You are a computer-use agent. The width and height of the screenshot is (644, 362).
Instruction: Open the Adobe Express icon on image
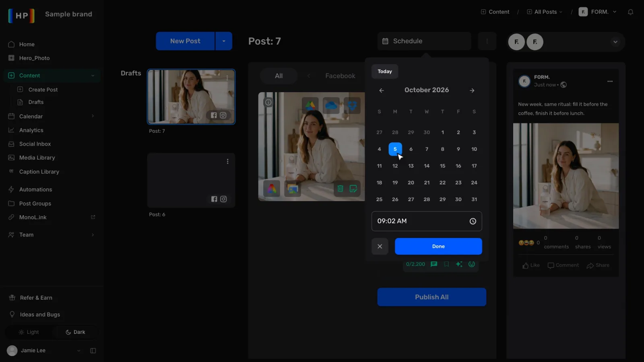coord(272,188)
